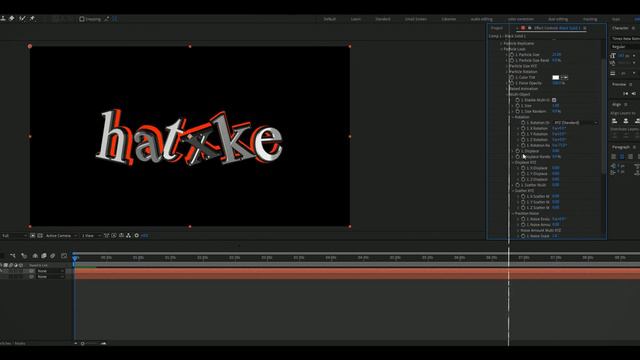Toggle stopwatch for 1. Z Rotation
This screenshot has height=360, width=640.
coord(523,140)
